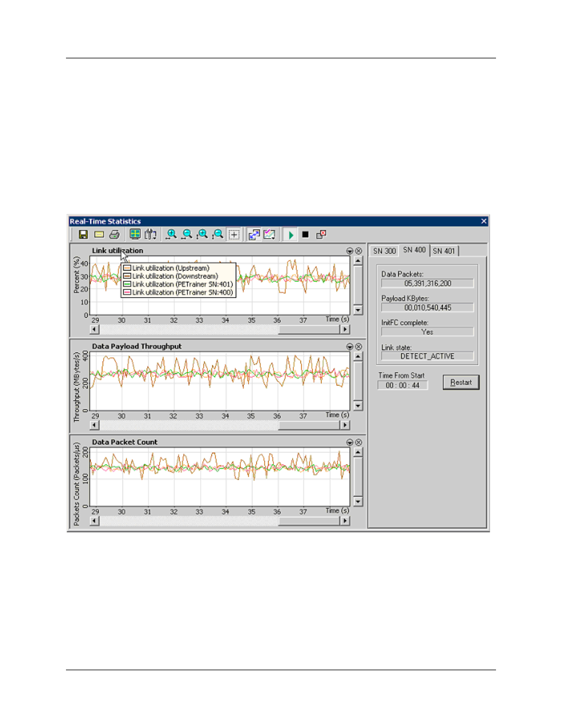Click the grid view settings icon
The width and height of the screenshot is (562, 728).
click(x=135, y=235)
